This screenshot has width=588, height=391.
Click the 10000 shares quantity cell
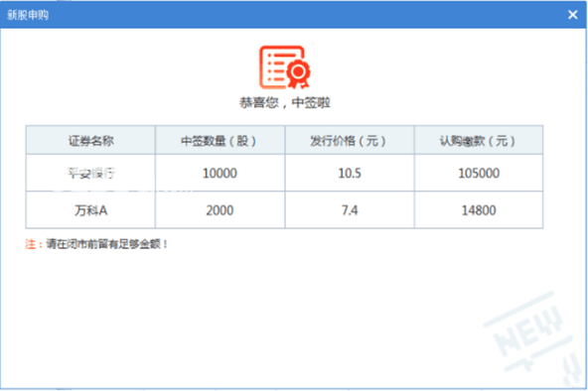tap(220, 173)
